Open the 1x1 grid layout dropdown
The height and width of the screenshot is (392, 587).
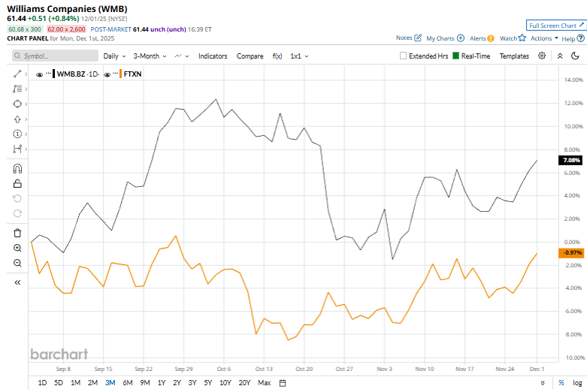(x=299, y=56)
